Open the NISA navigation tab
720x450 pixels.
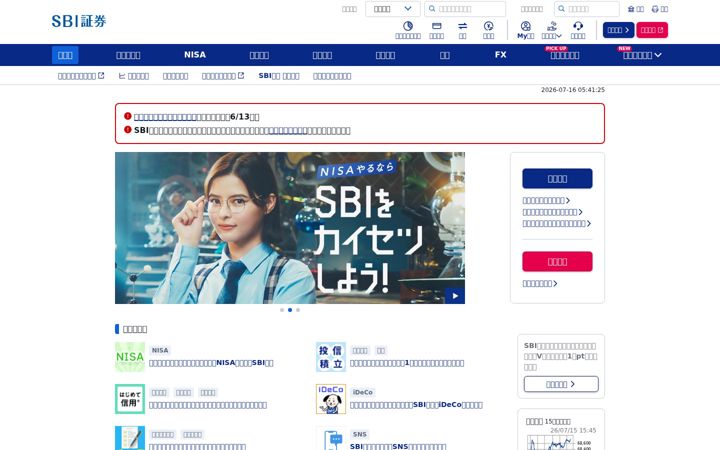195,55
